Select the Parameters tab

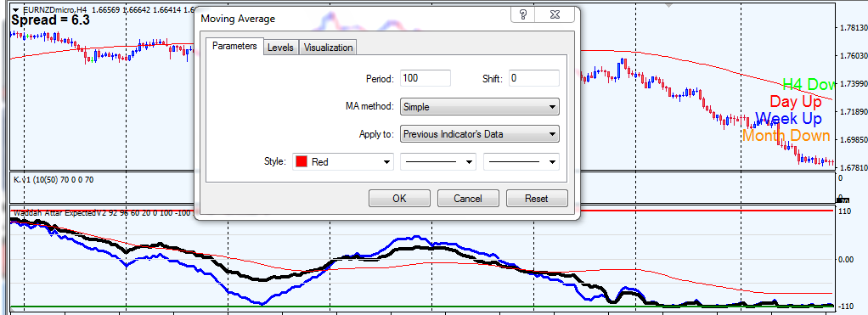pyautogui.click(x=234, y=47)
